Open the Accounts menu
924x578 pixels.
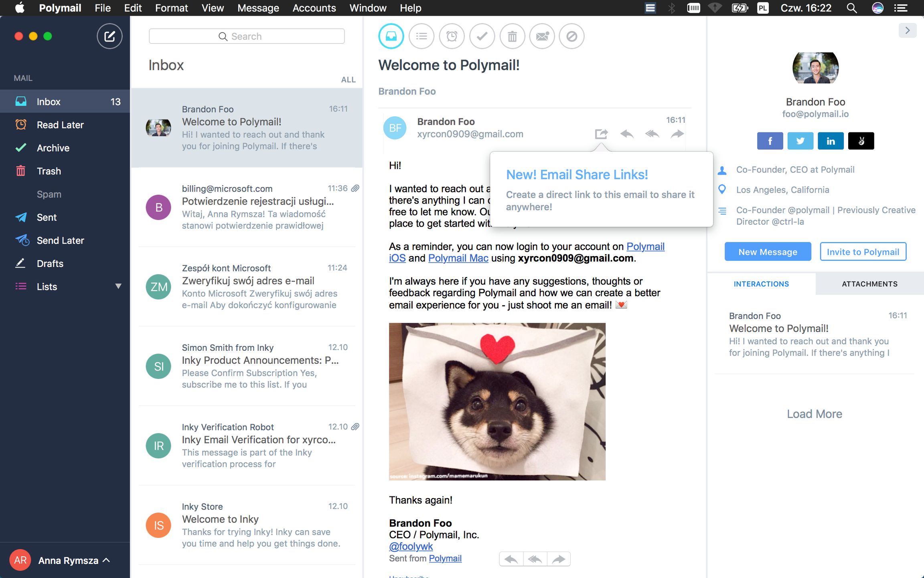point(314,8)
